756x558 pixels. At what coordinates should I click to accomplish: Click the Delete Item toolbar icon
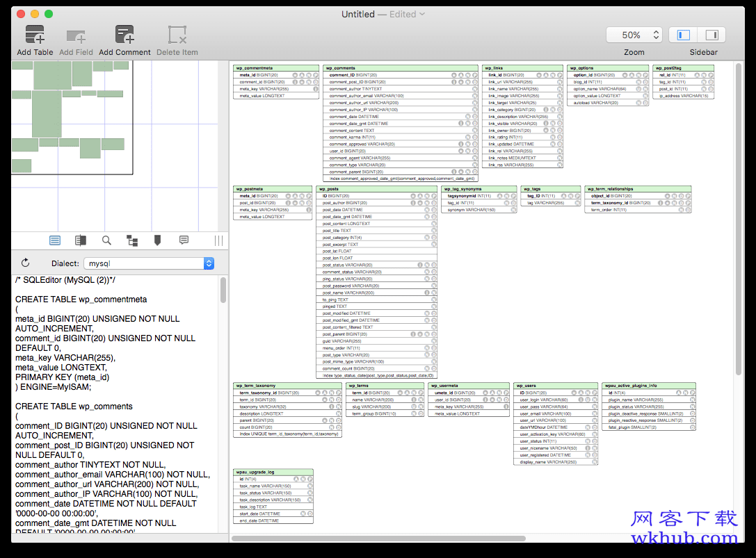point(177,35)
